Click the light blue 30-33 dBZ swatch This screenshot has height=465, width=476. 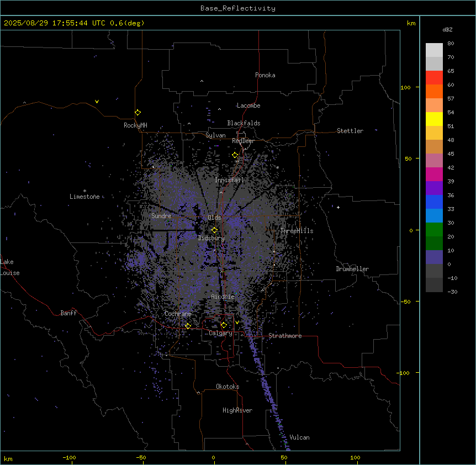tap(434, 215)
